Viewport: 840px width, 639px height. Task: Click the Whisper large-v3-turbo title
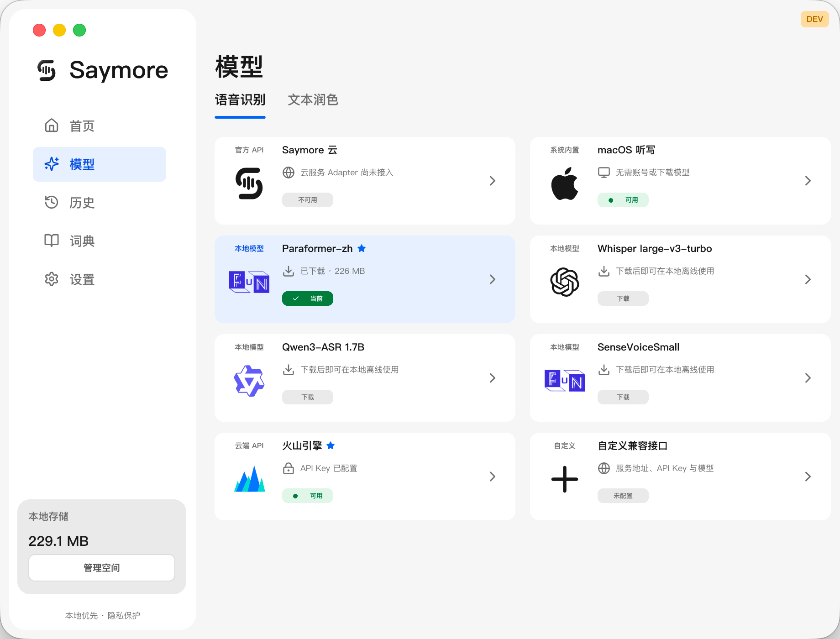click(655, 249)
